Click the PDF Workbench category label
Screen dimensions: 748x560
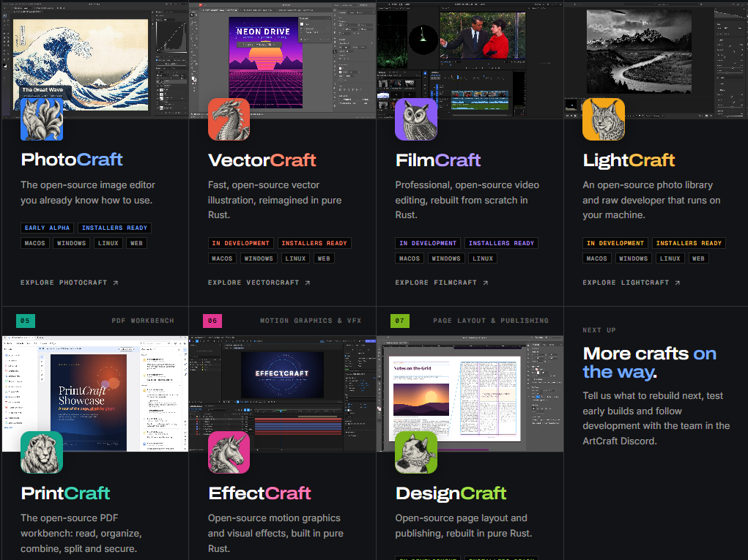143,321
